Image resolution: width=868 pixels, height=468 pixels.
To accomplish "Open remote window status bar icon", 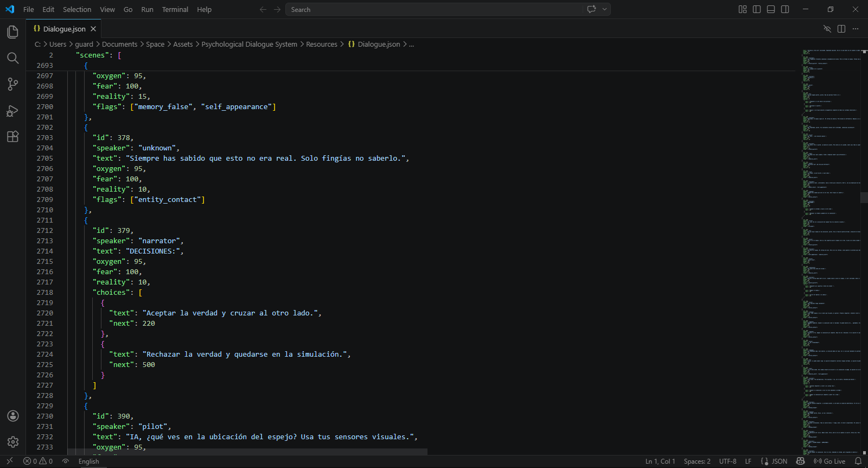I will (9, 461).
